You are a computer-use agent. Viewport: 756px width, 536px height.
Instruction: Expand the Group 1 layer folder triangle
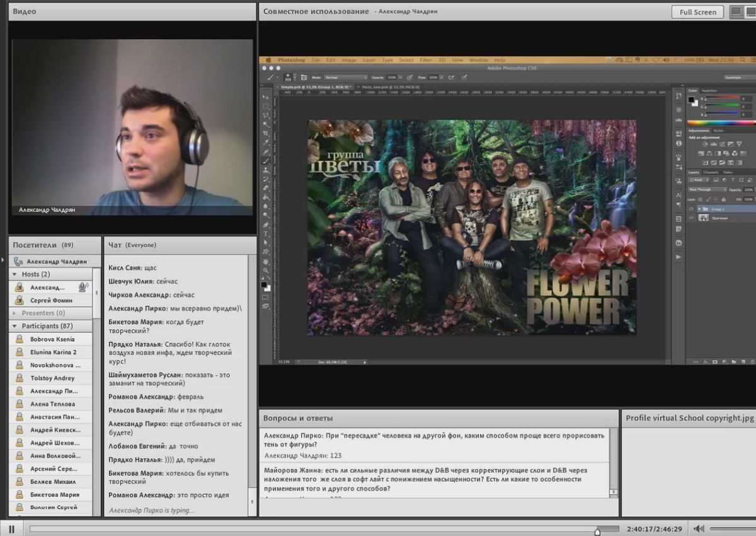coord(699,209)
